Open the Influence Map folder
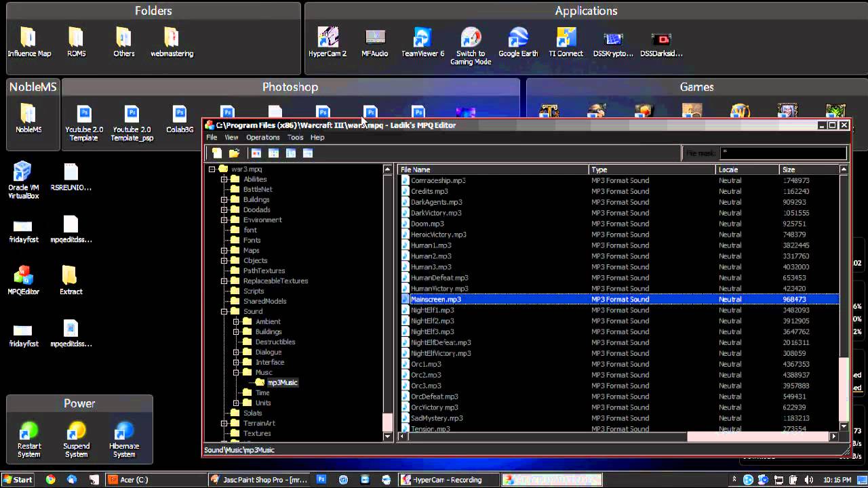The height and width of the screenshot is (488, 868). pos(29,42)
